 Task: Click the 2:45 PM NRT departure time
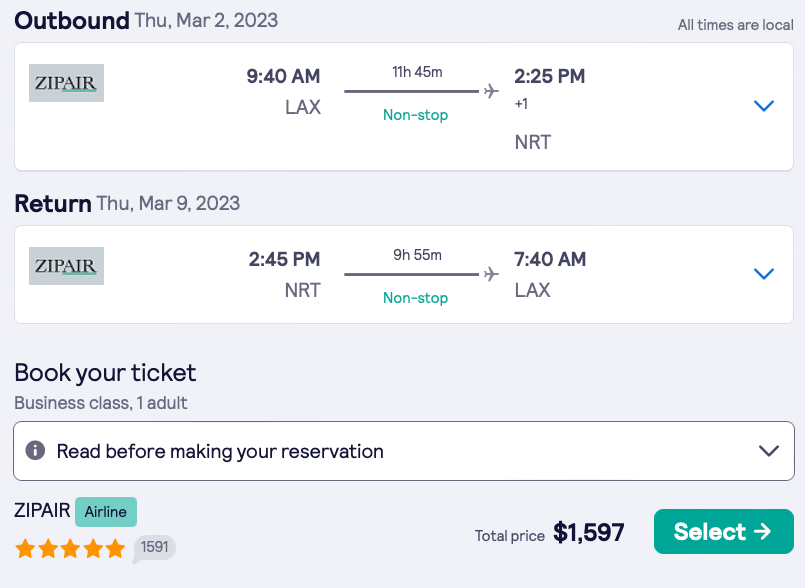[x=284, y=259]
